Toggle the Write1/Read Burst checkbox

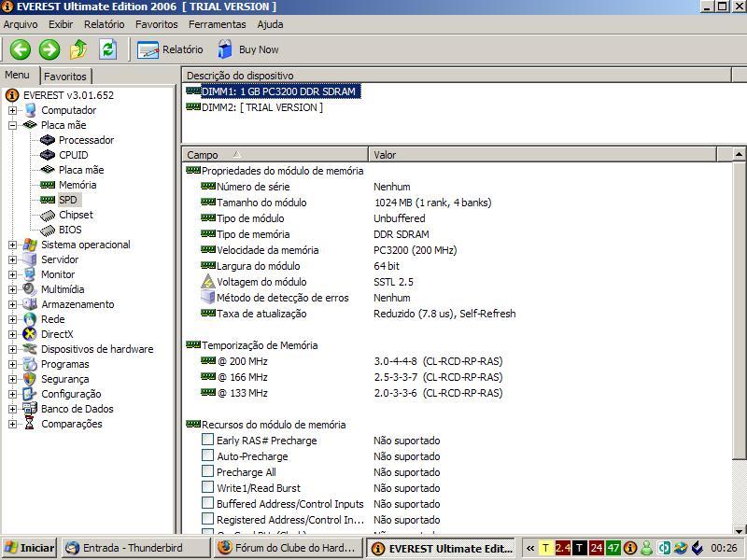point(207,487)
